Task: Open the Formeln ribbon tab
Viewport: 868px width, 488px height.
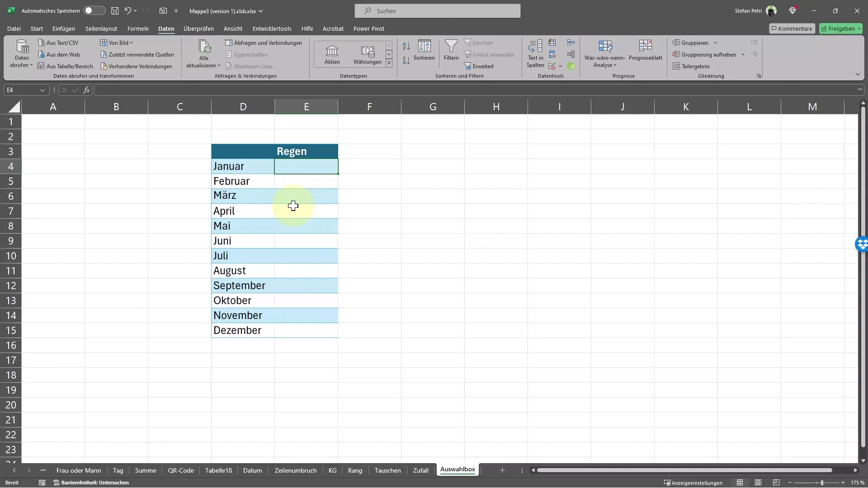Action: tap(138, 28)
